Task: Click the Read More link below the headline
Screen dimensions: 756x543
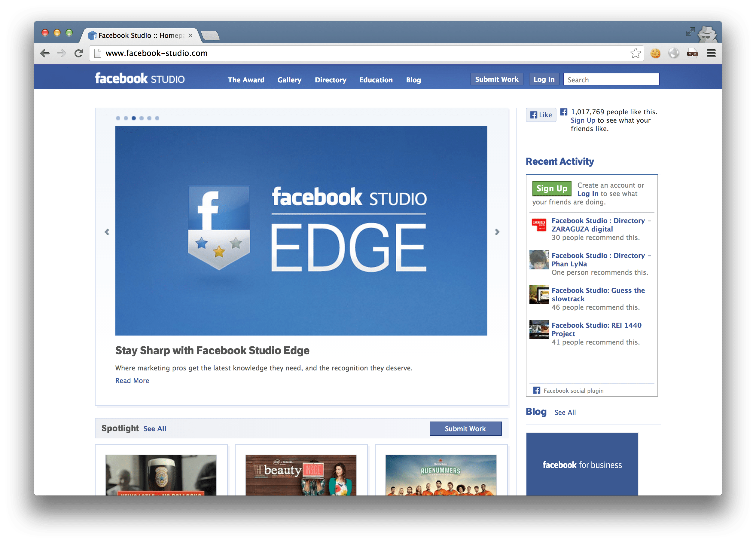Action: [x=132, y=381]
